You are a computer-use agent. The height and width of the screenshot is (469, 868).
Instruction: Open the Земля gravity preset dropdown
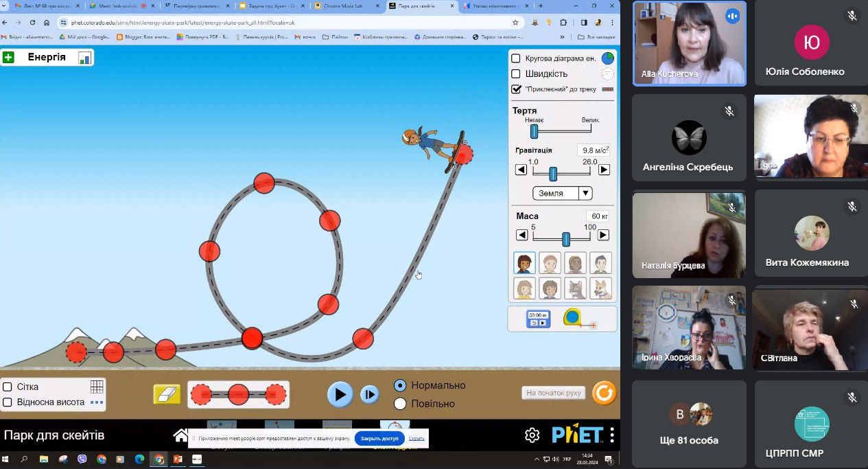click(x=563, y=194)
